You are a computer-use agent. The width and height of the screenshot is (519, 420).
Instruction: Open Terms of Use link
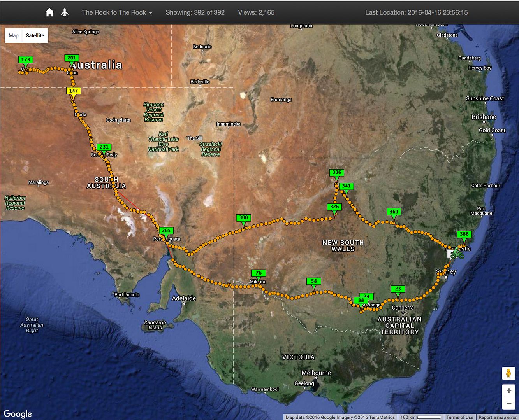[460, 417]
